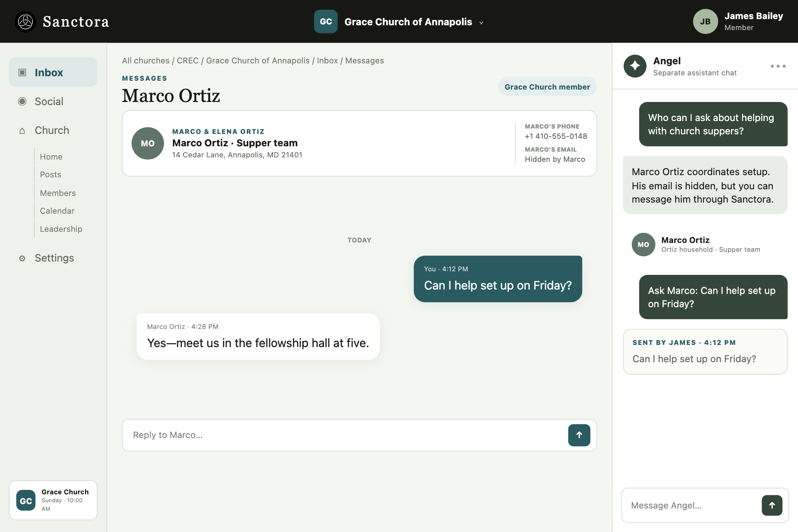
Task: Follow the Inbox breadcrumb link
Action: pyautogui.click(x=327, y=61)
